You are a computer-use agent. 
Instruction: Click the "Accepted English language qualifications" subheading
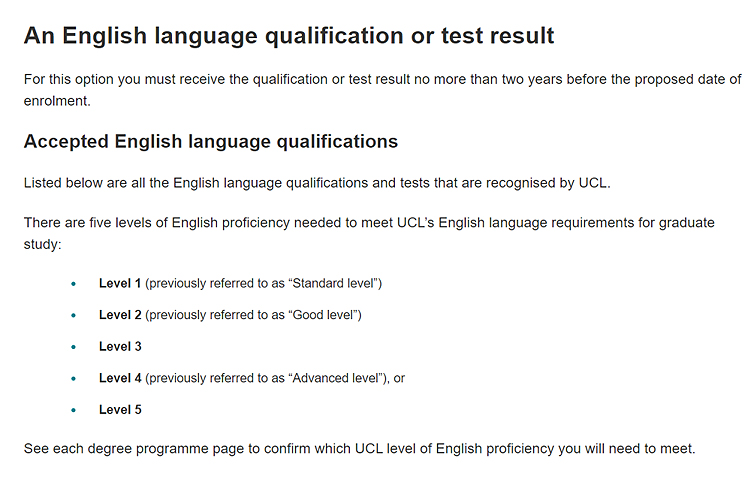pyautogui.click(x=210, y=141)
